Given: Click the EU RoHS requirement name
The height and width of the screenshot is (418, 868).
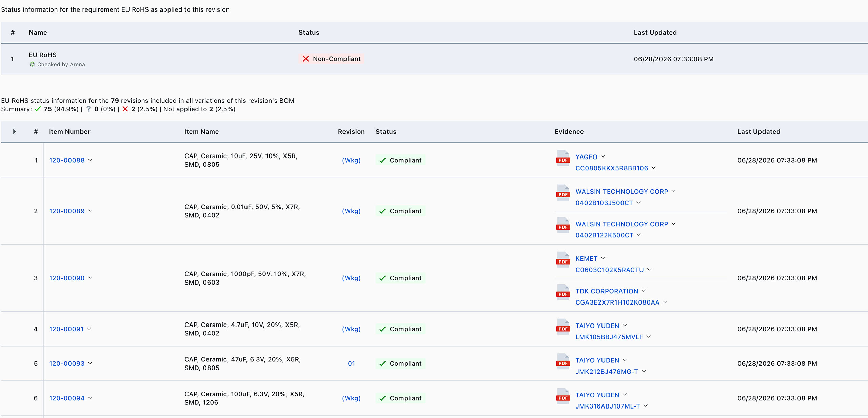Looking at the screenshot, I should click(43, 55).
